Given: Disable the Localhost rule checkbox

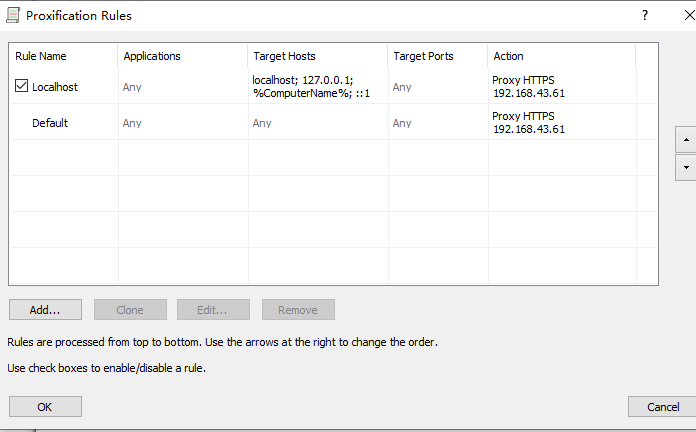Looking at the screenshot, I should (21, 86).
